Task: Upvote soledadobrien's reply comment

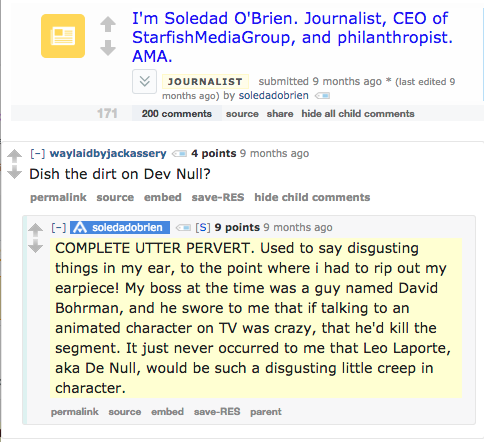Action: [x=35, y=230]
